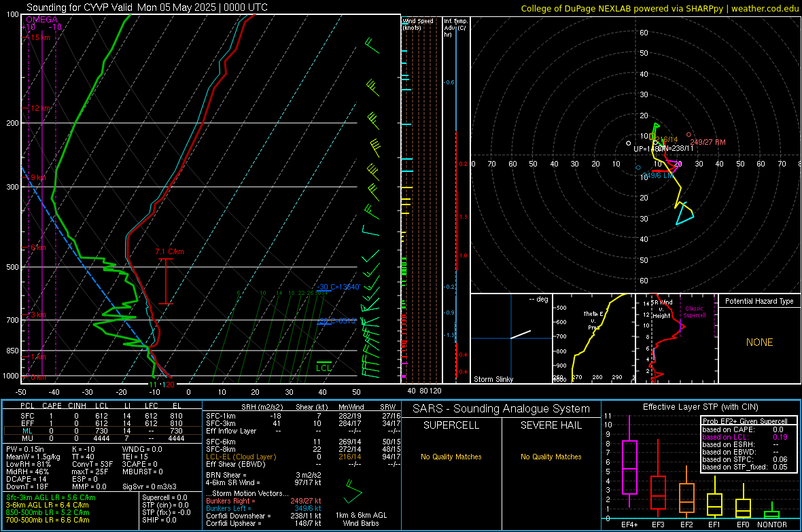
Task: Click the 'Classic Supercell' magenta label
Action: [x=695, y=312]
